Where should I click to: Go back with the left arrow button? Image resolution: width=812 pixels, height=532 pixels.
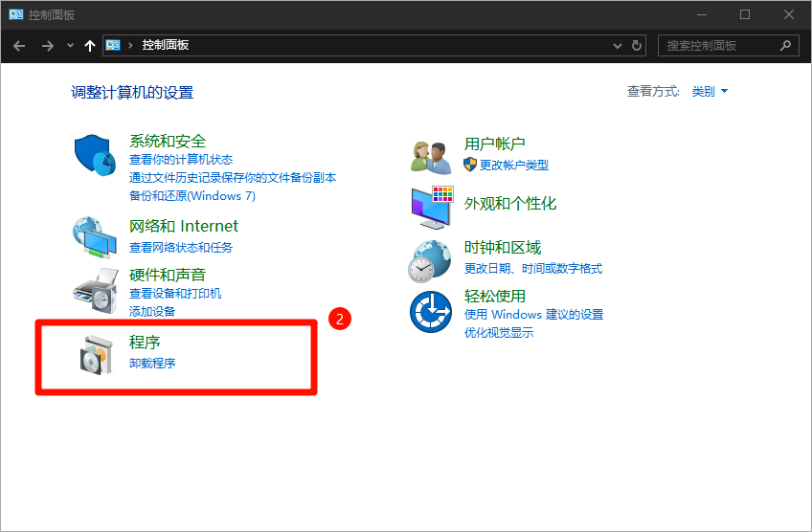pos(19,46)
